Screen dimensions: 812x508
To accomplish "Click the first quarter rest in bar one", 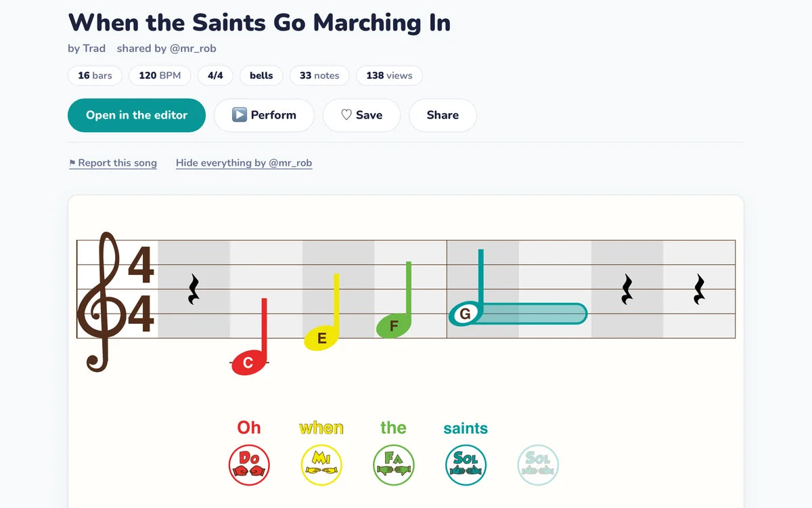I will 194,289.
